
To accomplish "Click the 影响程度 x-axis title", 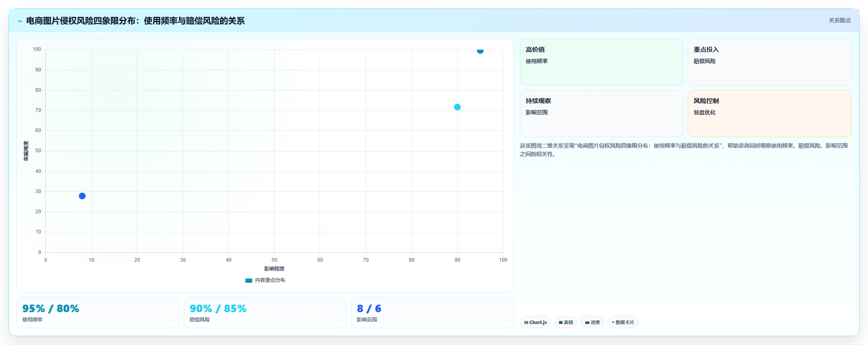I will click(274, 269).
